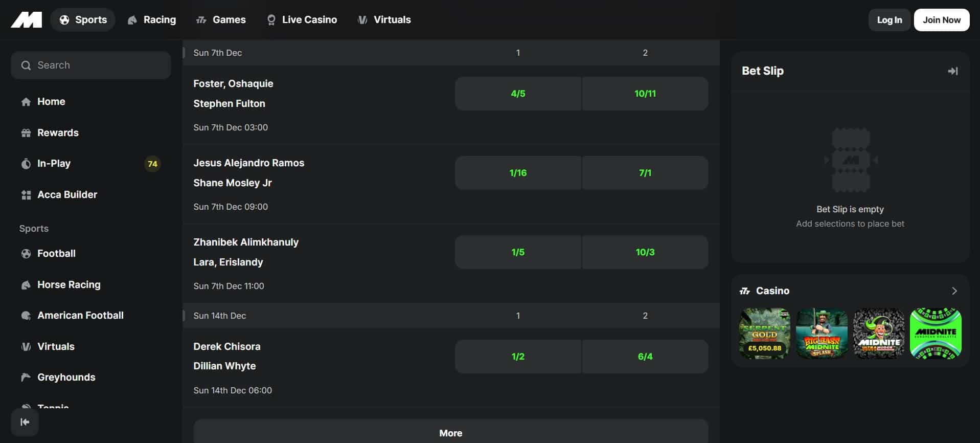Viewport: 980px width, 443px height.
Task: Collapse the left sidebar with arrow button
Action: tap(25, 422)
